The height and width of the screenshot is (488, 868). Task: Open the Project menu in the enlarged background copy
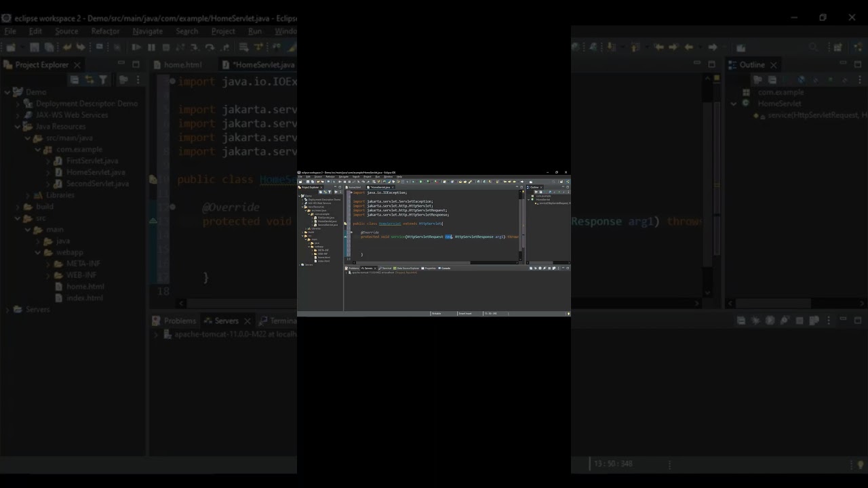[223, 31]
